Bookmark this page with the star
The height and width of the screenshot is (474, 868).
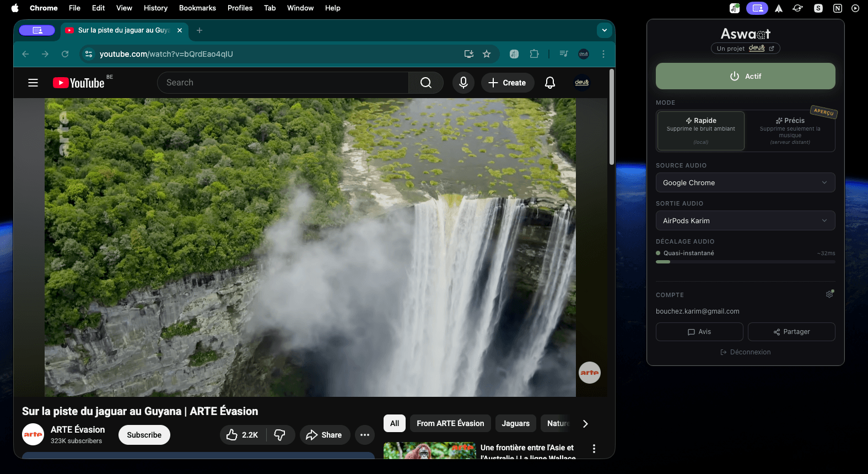487,54
